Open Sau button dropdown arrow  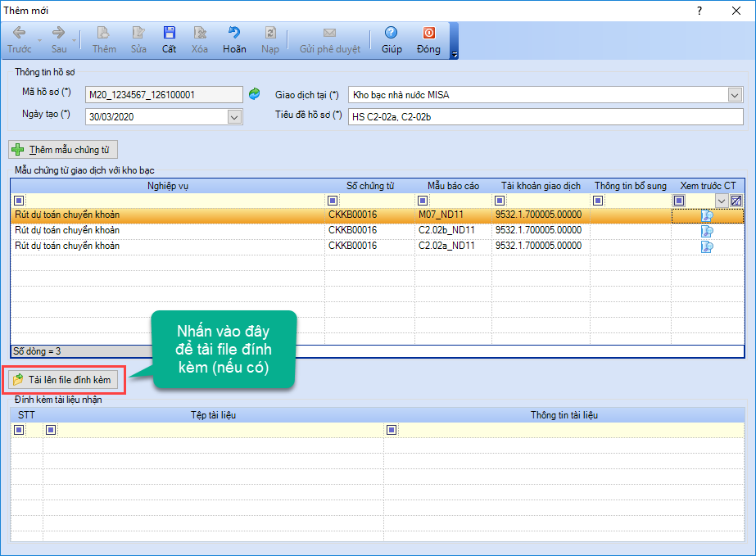point(75,40)
